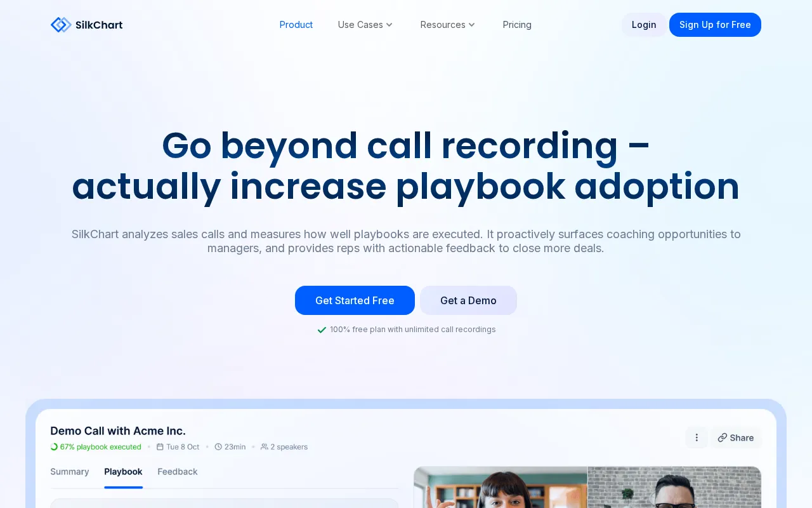This screenshot has height=508, width=812.
Task: Click the call video thumbnail
Action: click(x=587, y=487)
